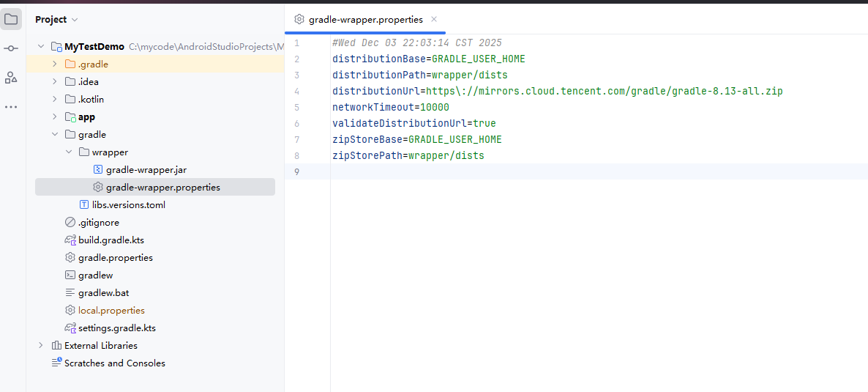The height and width of the screenshot is (392, 868).
Task: Click the networkTimeout=10000 line
Action: coord(391,107)
